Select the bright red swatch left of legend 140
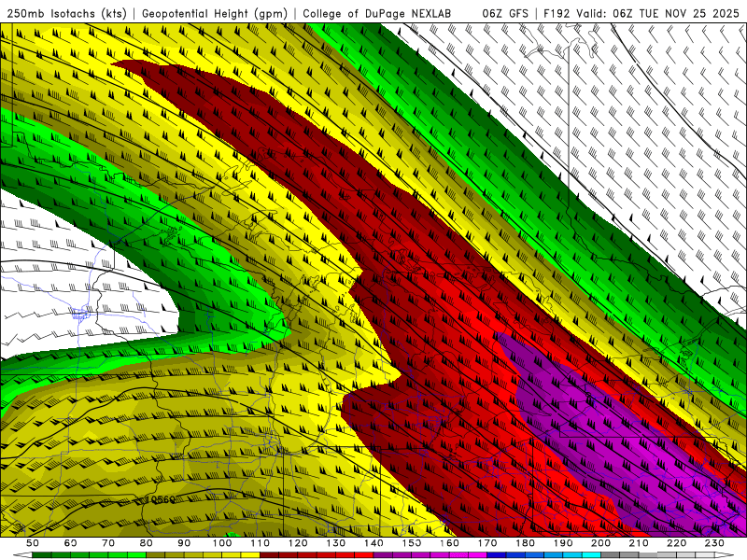Image resolution: width=747 pixels, height=560 pixels. tap(364, 555)
